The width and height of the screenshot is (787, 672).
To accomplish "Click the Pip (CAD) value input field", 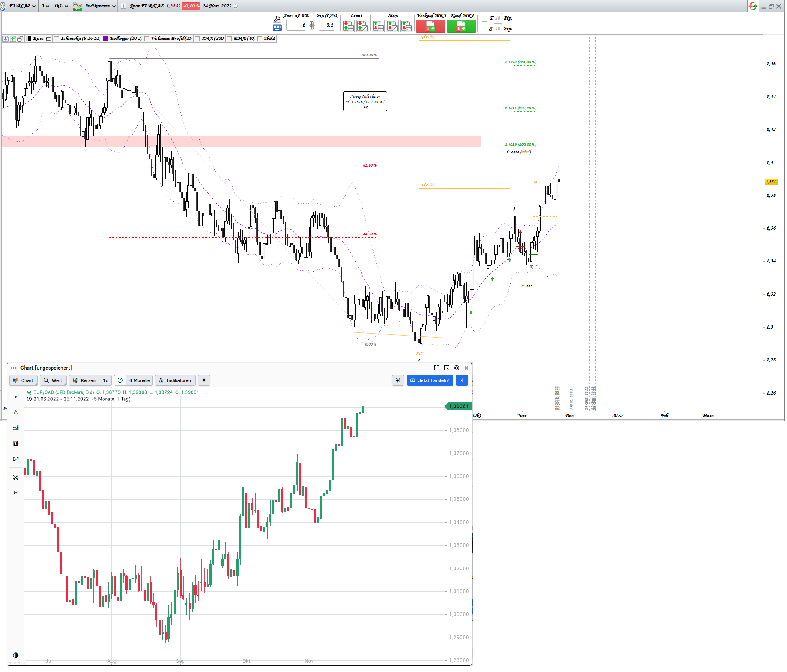I will click(327, 25).
